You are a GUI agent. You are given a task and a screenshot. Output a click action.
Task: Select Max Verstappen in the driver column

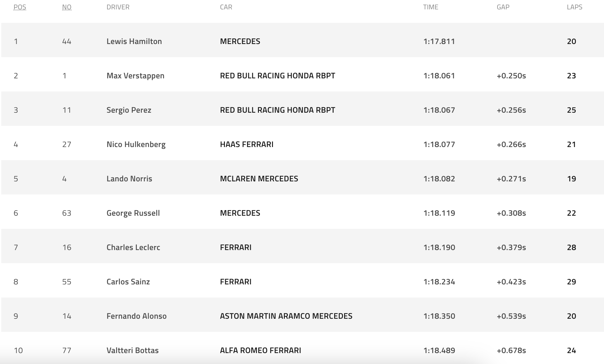135,76
